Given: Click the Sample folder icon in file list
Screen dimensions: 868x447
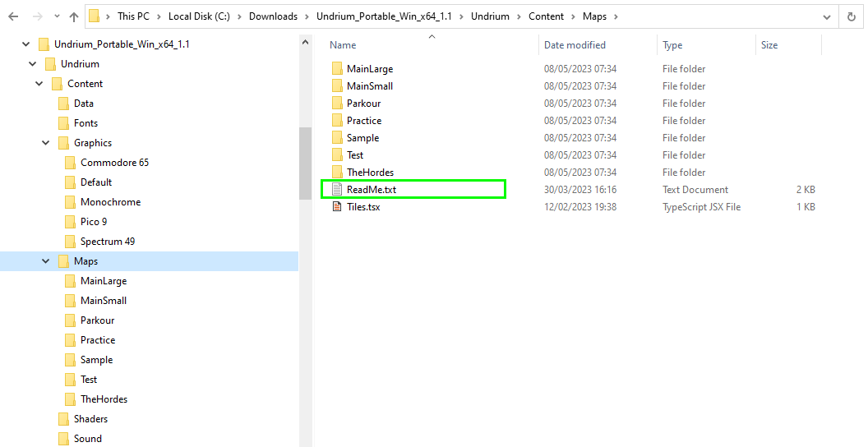Looking at the screenshot, I should pyautogui.click(x=337, y=138).
